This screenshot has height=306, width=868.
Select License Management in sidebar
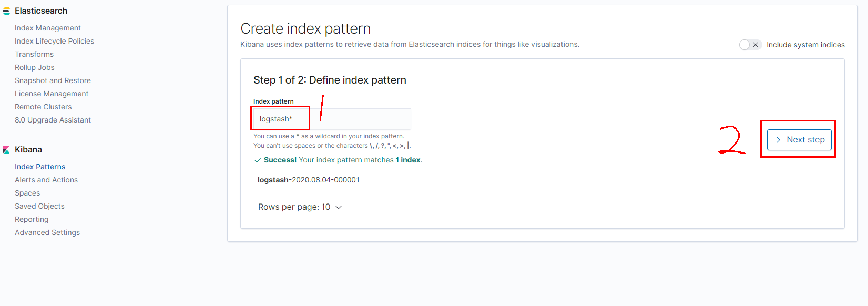(52, 94)
